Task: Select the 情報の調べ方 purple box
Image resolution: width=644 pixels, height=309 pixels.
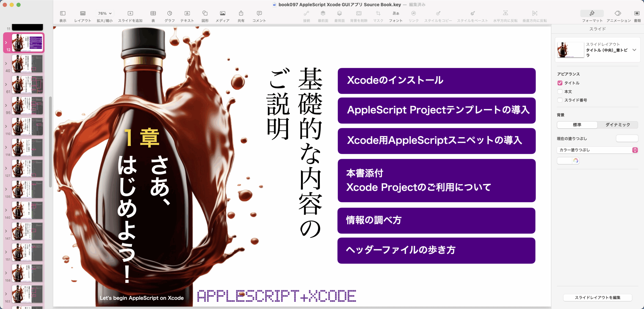Action: tap(436, 221)
